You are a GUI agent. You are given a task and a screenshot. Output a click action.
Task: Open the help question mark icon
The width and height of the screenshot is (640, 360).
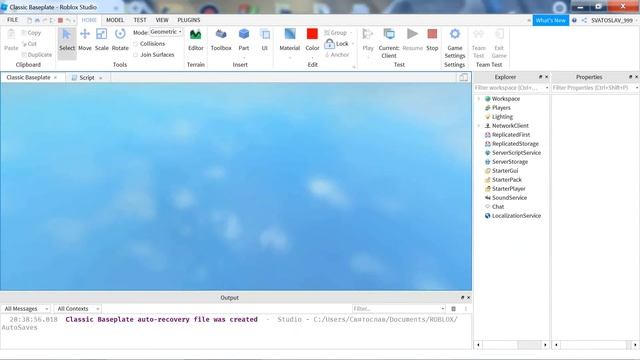(574, 20)
